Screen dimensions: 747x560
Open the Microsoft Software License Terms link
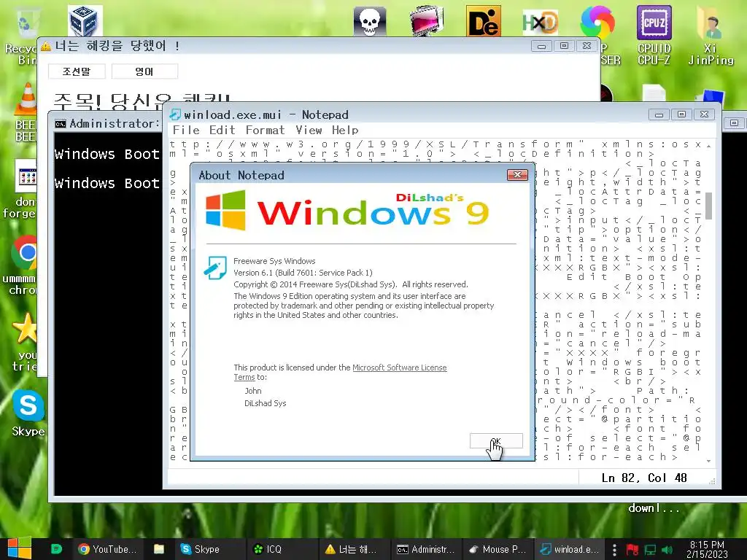click(340, 373)
